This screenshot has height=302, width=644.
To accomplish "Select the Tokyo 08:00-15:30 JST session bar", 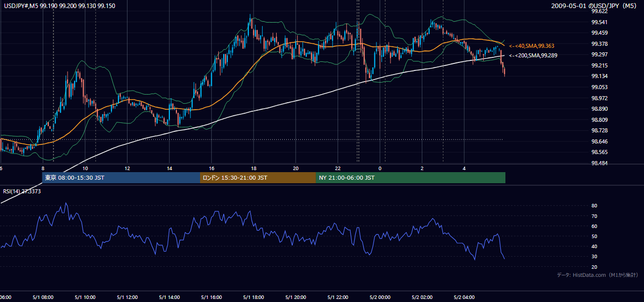I will 121,178.
